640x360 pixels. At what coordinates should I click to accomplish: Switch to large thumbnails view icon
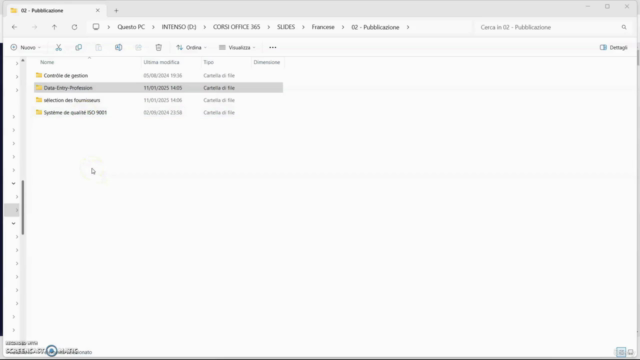click(x=631, y=352)
